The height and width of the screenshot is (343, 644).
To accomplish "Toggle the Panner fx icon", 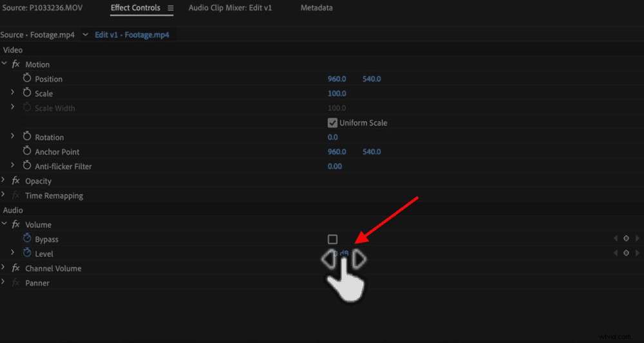I will click(x=15, y=283).
